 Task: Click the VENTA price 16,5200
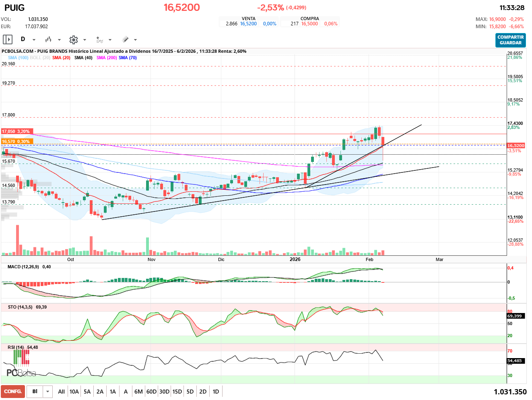(x=248, y=24)
